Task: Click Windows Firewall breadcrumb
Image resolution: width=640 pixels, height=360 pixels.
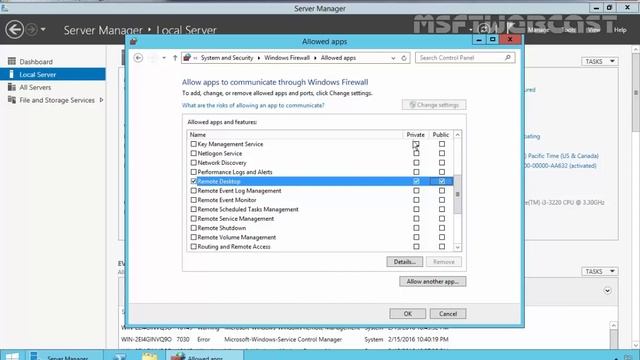Action: (x=287, y=58)
